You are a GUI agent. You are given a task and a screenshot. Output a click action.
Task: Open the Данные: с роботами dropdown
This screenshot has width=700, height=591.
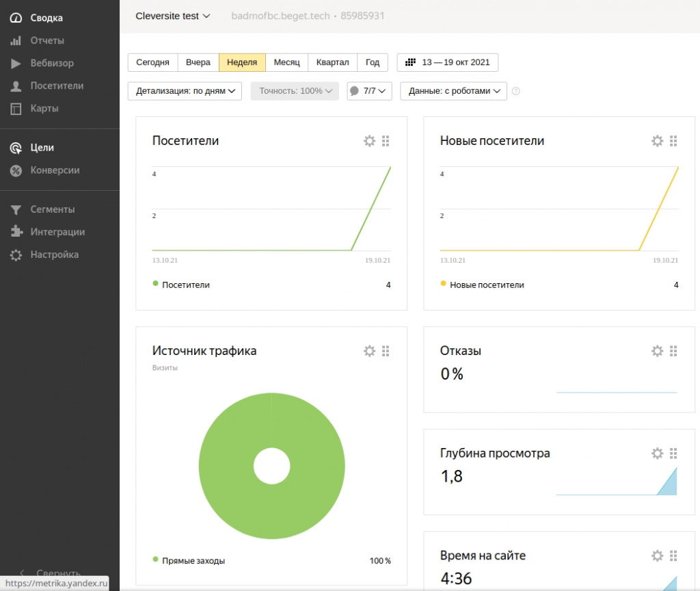point(453,91)
